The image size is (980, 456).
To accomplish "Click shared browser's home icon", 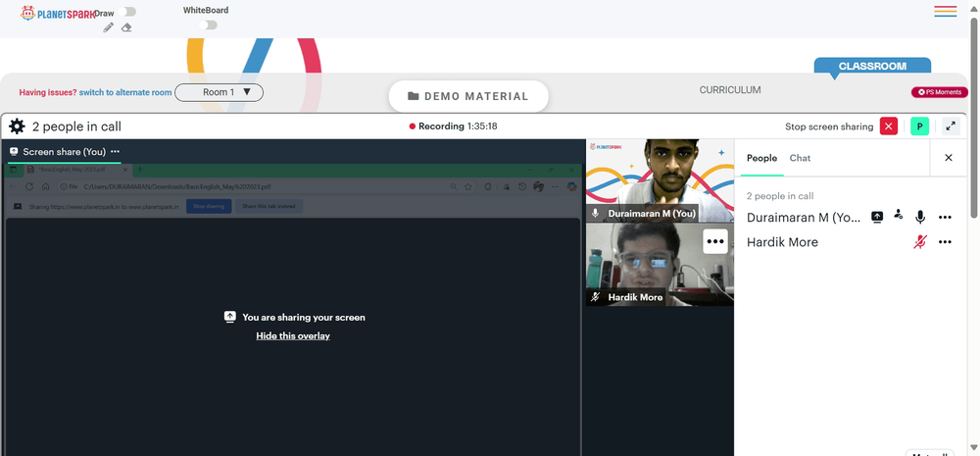I will 46,186.
